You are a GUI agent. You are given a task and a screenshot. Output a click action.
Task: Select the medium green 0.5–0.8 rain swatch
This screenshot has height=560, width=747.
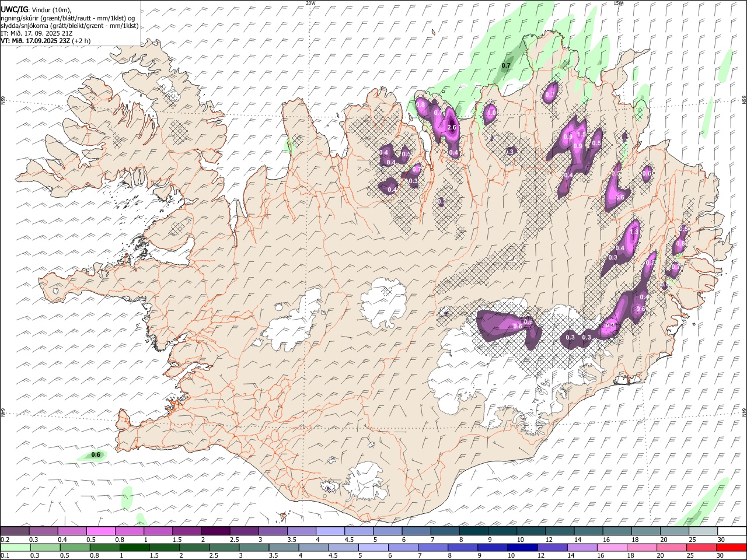(x=75, y=547)
